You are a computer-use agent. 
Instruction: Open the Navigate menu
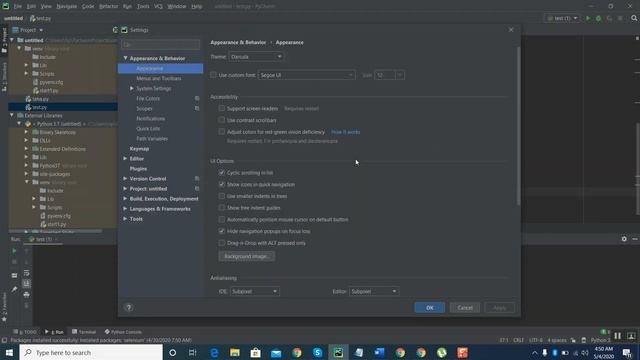pos(67,7)
